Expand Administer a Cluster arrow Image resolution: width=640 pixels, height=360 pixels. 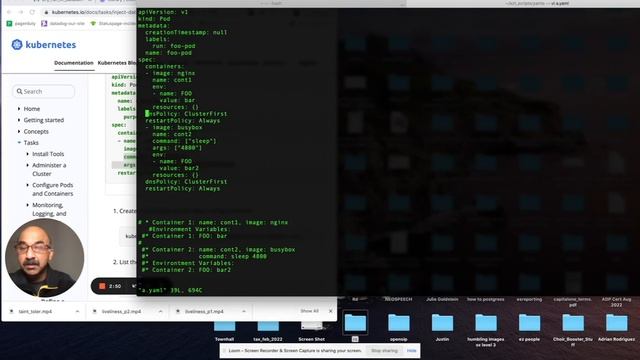28,165
